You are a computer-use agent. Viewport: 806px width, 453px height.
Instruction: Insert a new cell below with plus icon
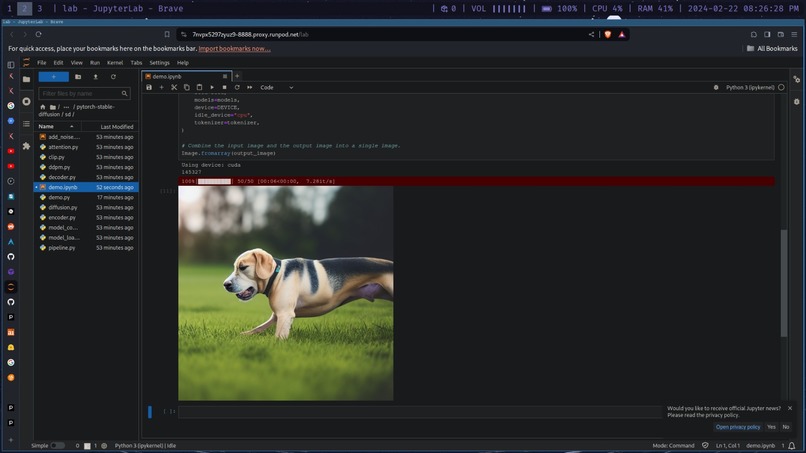coord(161,87)
